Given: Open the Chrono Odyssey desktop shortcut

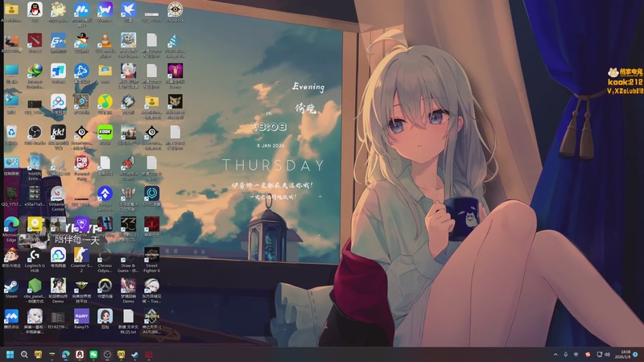Looking at the screenshot, I should click(x=105, y=255).
